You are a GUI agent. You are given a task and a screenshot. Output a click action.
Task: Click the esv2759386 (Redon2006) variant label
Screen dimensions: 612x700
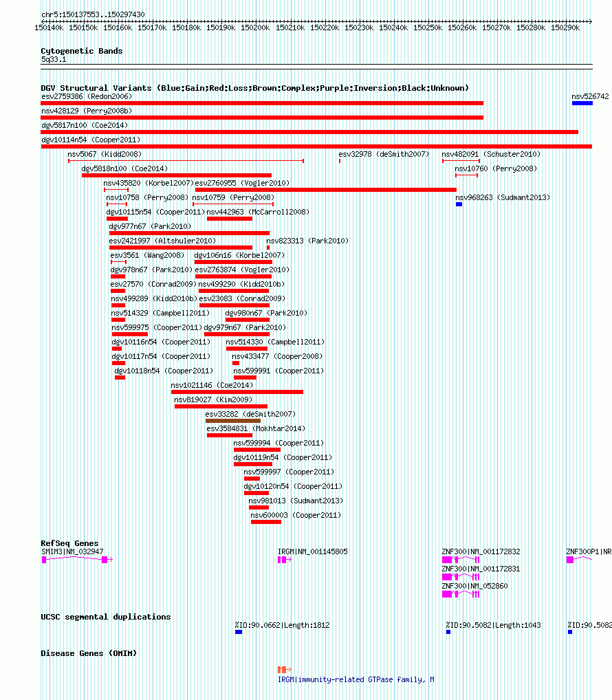coord(87,96)
